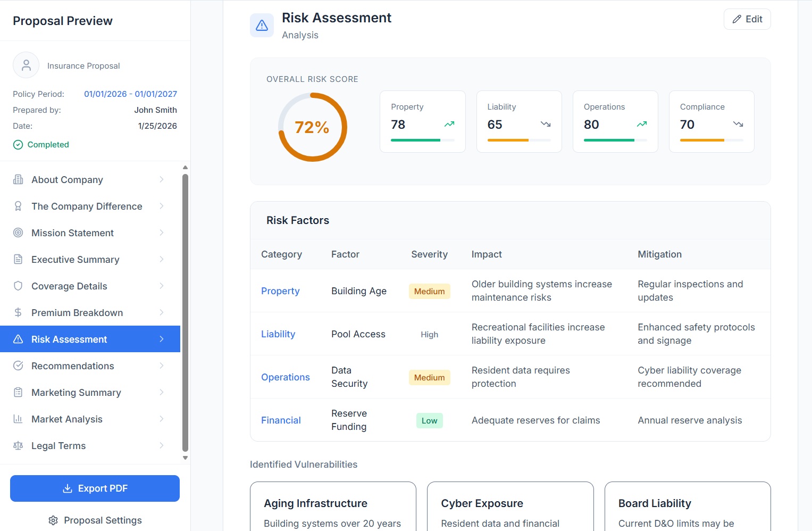The height and width of the screenshot is (531, 812).
Task: Click the Severity column header
Action: click(x=429, y=254)
